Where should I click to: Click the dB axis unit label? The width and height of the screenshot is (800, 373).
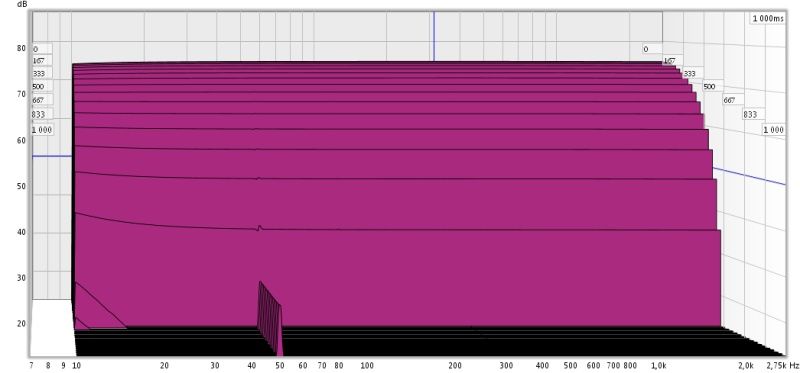[x=22, y=4]
